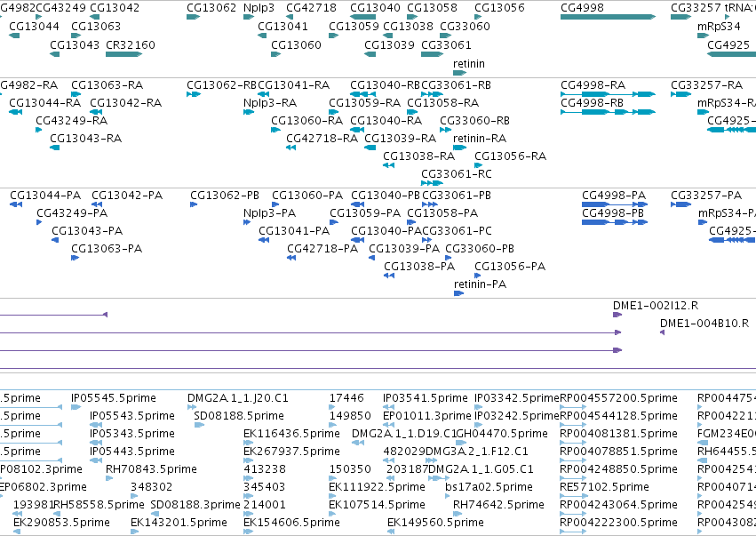Screen dimensions: 756x536
Task: Select transcript CG33257-RA
Action: click(707, 85)
